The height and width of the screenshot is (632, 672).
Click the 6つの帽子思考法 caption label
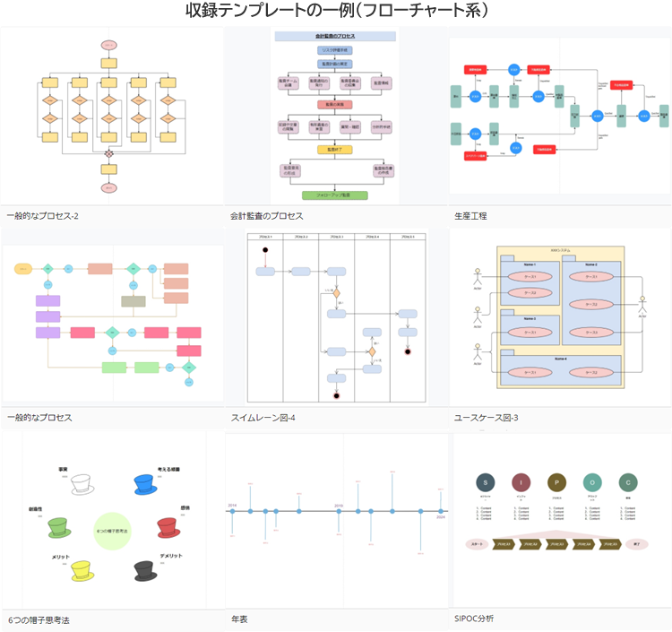pyautogui.click(x=39, y=620)
